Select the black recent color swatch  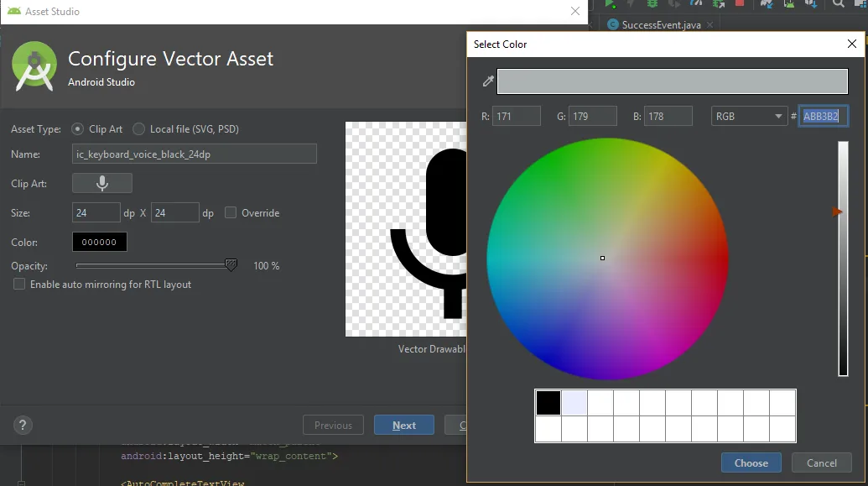(x=548, y=403)
